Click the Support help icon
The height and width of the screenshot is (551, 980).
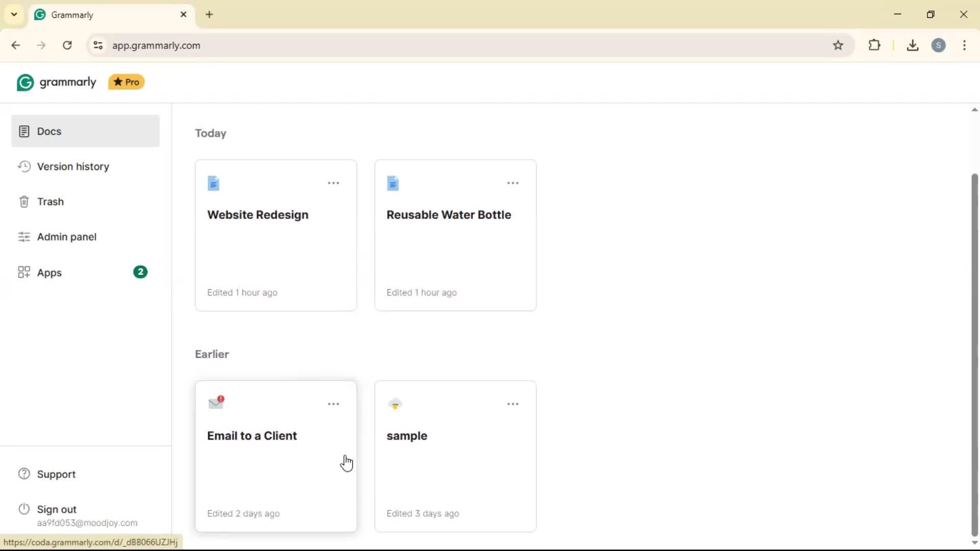point(24,474)
